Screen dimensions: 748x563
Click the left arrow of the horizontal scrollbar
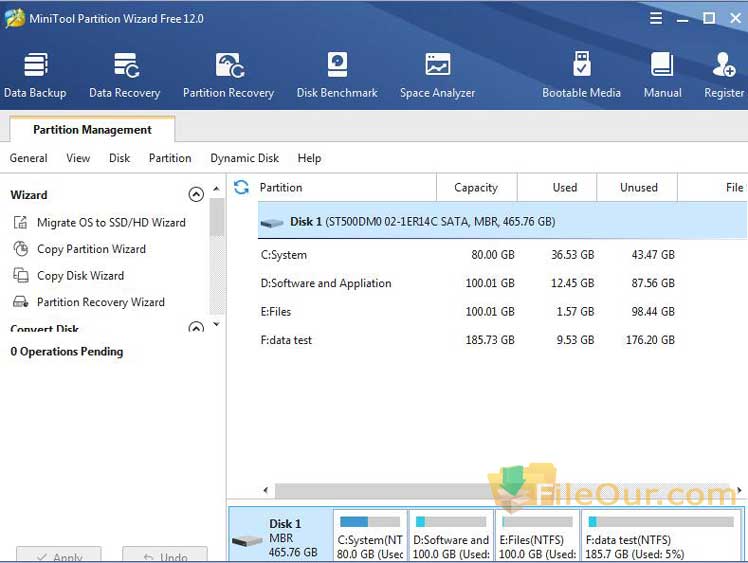[x=266, y=490]
